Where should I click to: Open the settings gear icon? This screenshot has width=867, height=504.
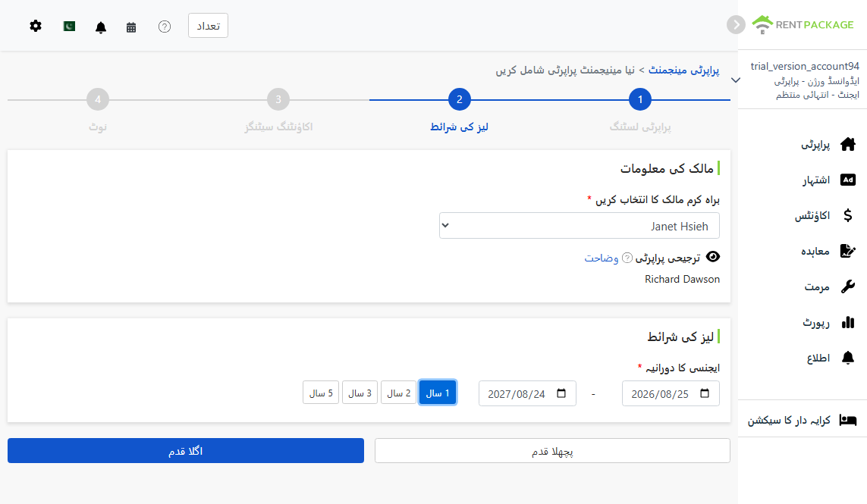pos(36,26)
